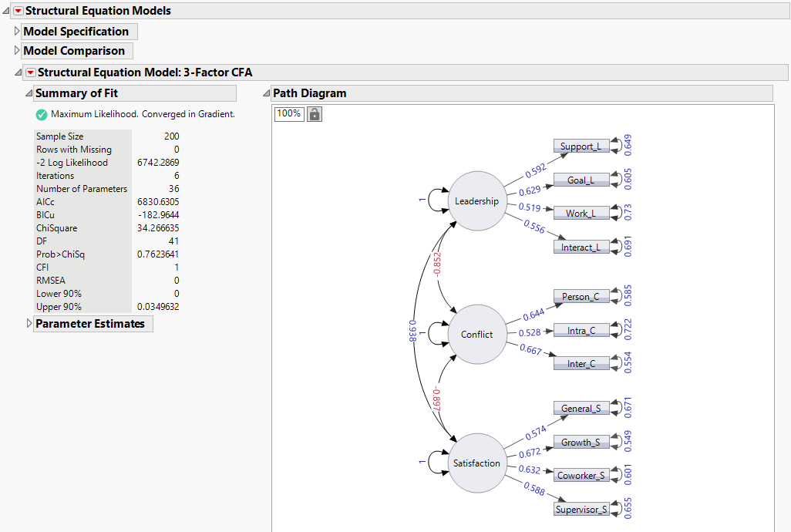The image size is (791, 532).
Task: Click the zoom percentage input field
Action: click(288, 113)
